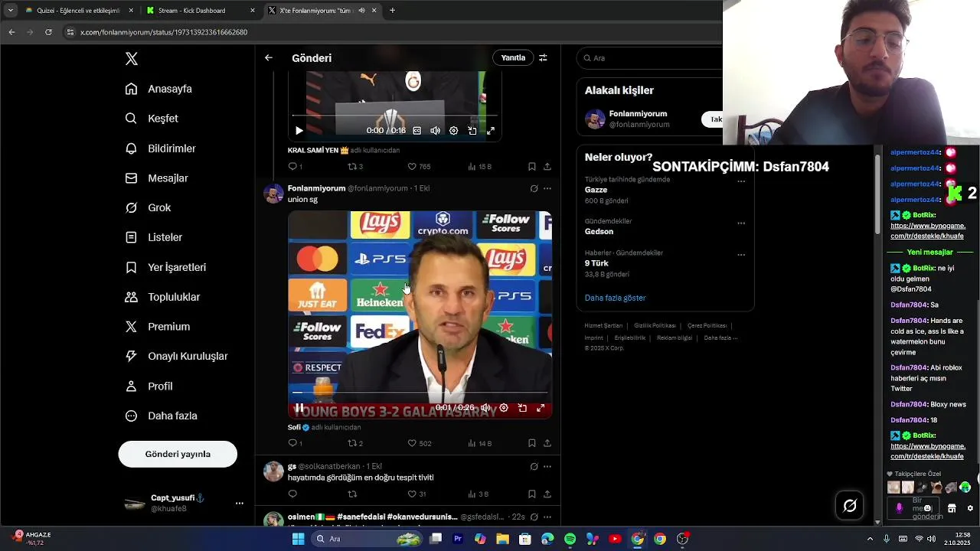Open Listeler in the sidebar
Image resolution: width=980 pixels, height=551 pixels.
click(x=154, y=237)
